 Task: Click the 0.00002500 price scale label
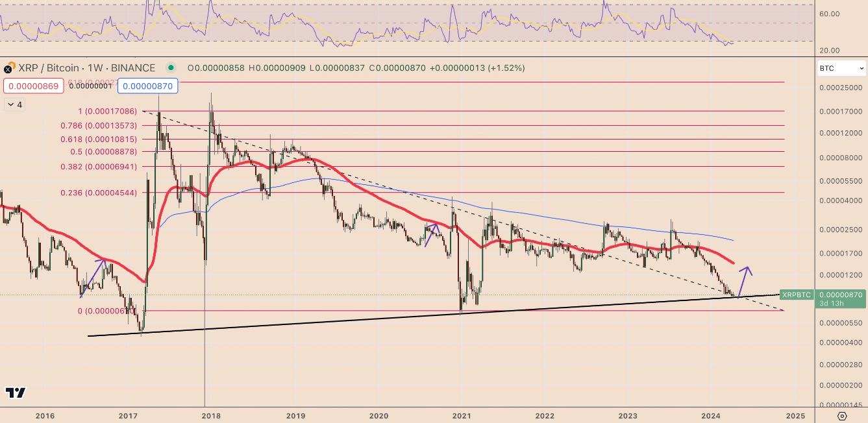pos(840,230)
